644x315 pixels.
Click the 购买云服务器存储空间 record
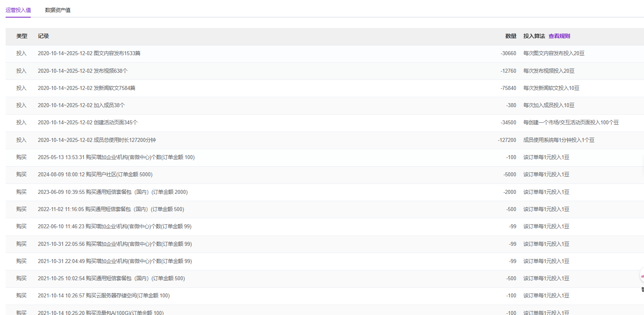(103, 295)
